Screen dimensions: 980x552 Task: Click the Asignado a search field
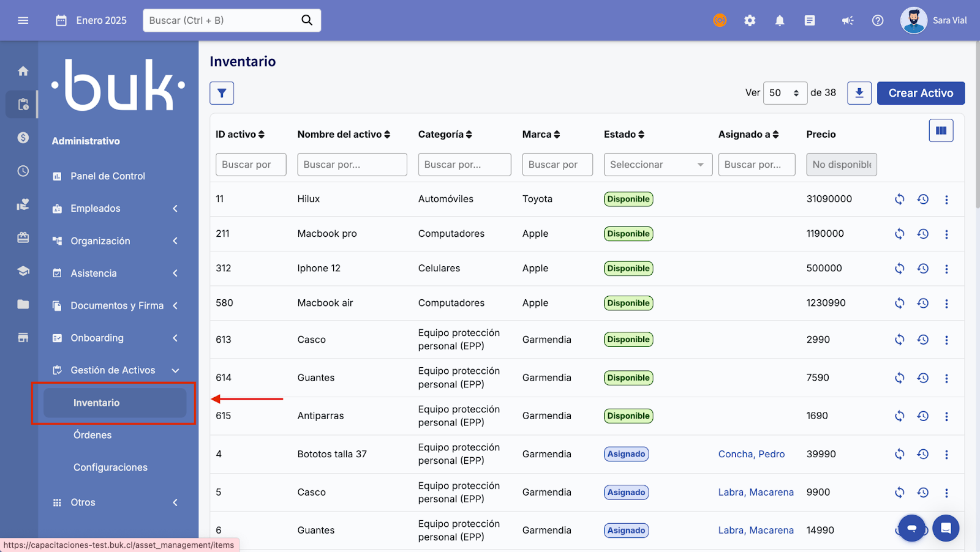757,165
